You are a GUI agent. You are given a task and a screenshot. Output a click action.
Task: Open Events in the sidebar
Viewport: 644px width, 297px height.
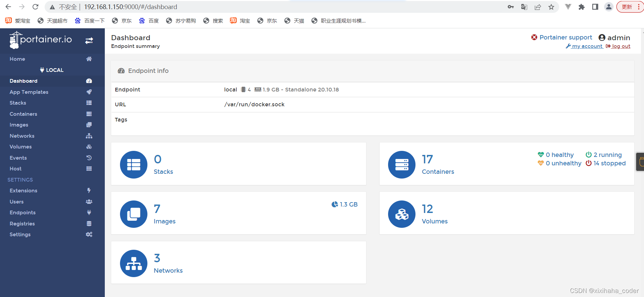coord(52,158)
